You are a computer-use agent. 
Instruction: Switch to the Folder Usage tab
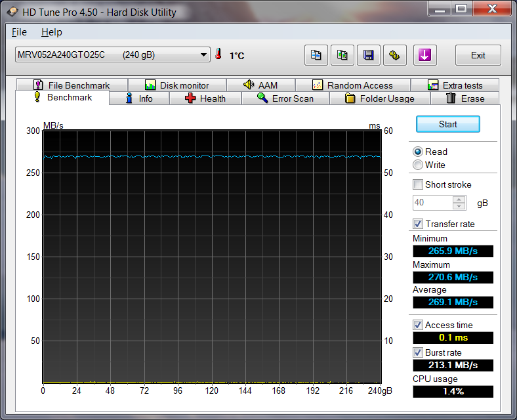(379, 98)
